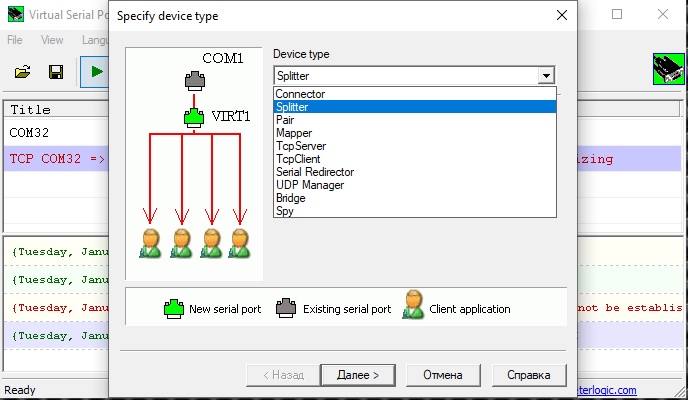
Task: Select Connector from device type list
Action: click(299, 94)
